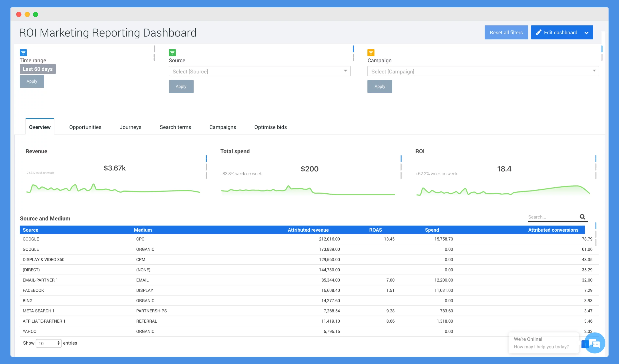Screen dimensions: 619x364
Task: Apply the Campaign filter
Action: (x=380, y=86)
